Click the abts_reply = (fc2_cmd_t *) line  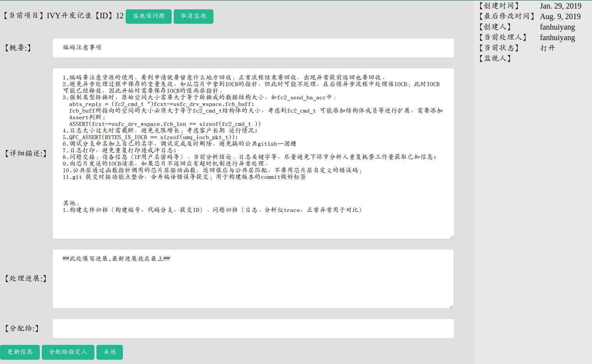(162, 104)
